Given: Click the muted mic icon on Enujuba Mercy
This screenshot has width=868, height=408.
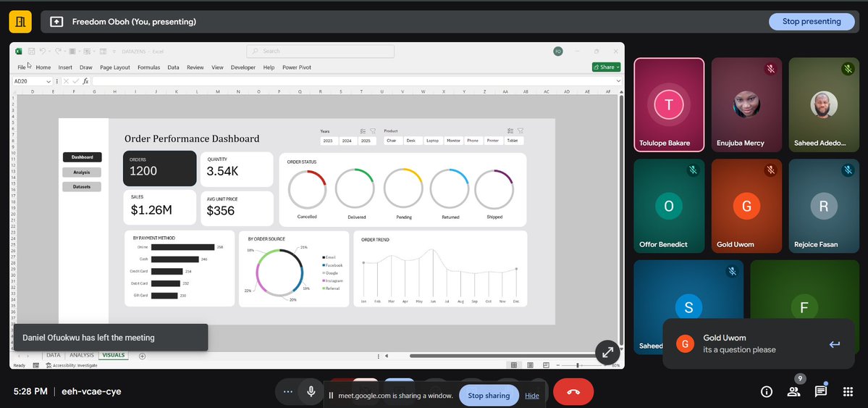Looking at the screenshot, I should pyautogui.click(x=770, y=69).
